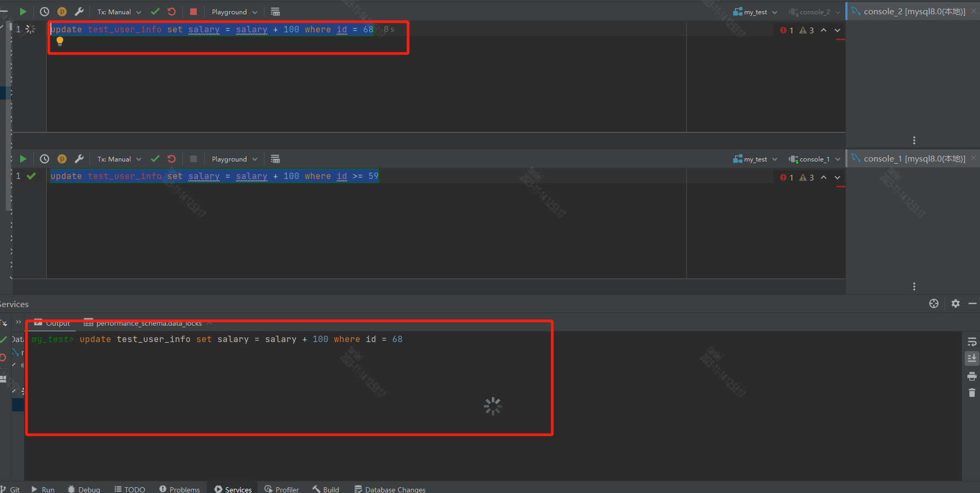Screen dimensions: 980x493
Task: Open the Playground mode dropdown in console_2
Action: pos(234,12)
